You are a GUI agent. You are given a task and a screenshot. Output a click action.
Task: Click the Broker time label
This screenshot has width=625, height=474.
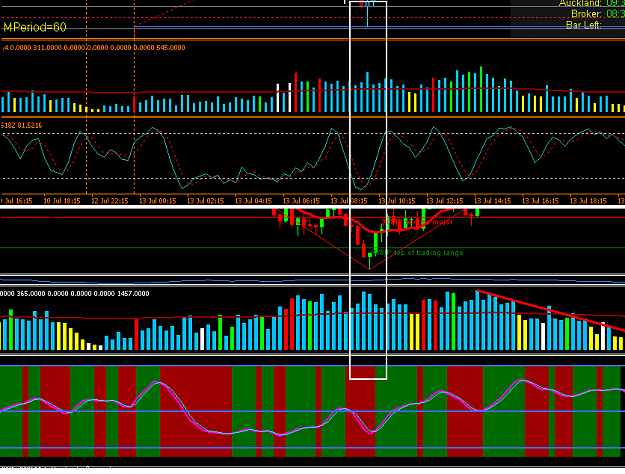click(586, 14)
